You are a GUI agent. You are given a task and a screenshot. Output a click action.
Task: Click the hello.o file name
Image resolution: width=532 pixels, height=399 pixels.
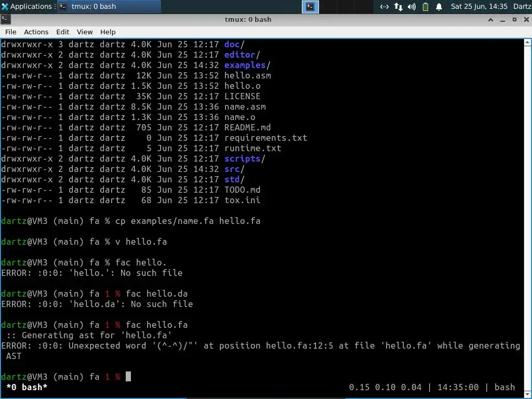point(243,86)
